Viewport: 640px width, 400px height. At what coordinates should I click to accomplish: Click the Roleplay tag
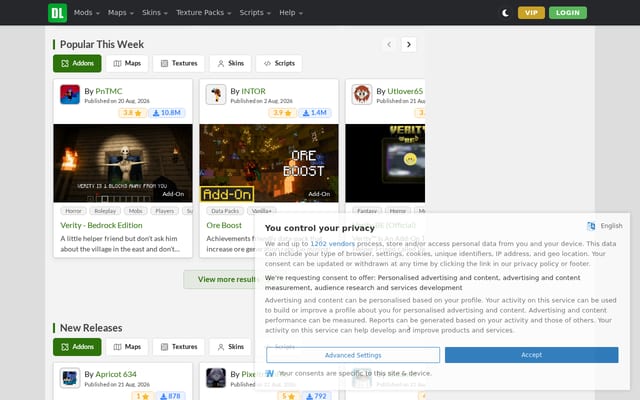pos(105,211)
